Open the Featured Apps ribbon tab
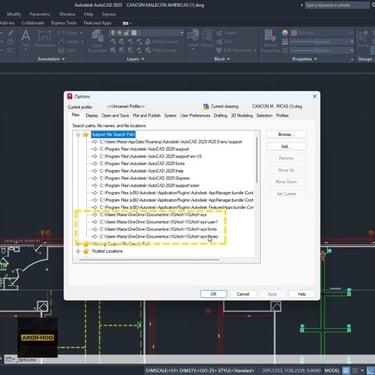 pos(97,23)
